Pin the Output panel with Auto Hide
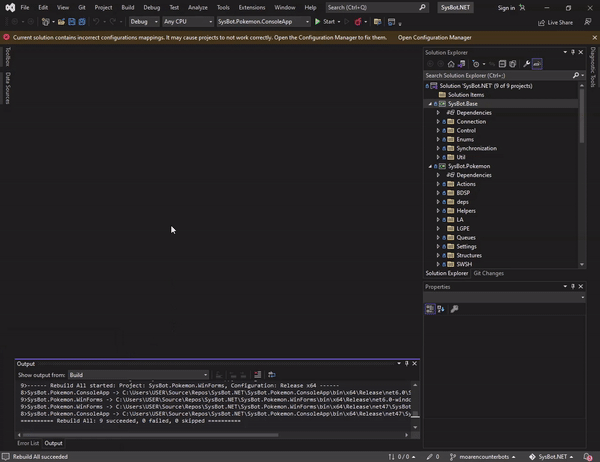 click(406, 363)
